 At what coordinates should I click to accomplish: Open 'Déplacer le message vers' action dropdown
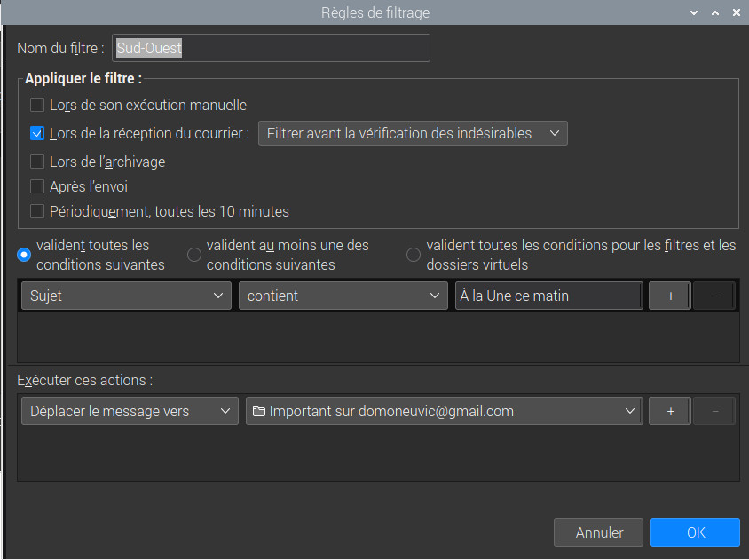click(x=129, y=411)
